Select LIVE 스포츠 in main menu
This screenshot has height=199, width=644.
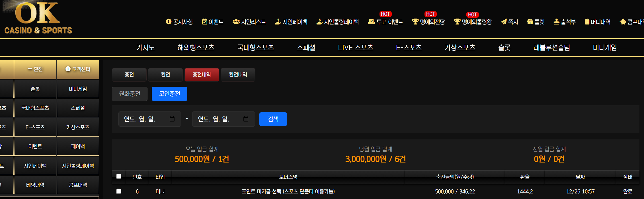pos(355,48)
